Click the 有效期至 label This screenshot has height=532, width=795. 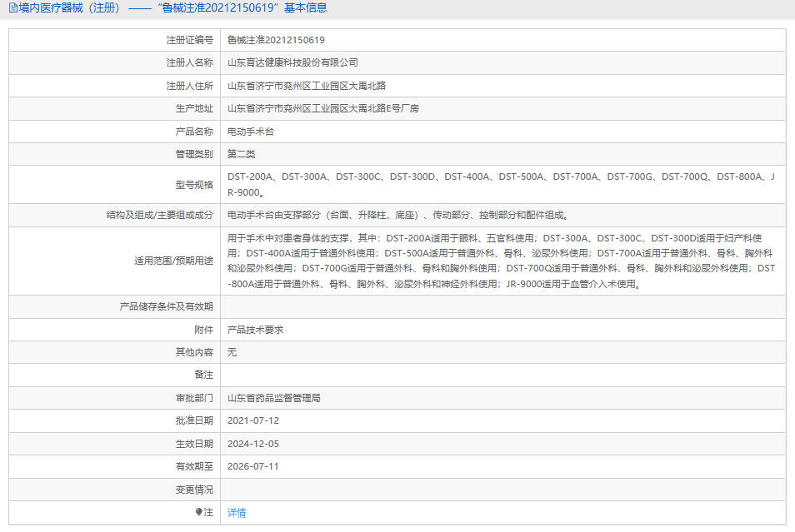pyautogui.click(x=194, y=466)
